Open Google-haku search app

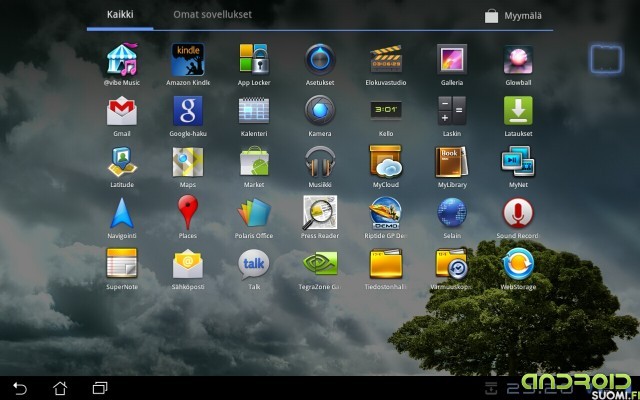click(188, 111)
